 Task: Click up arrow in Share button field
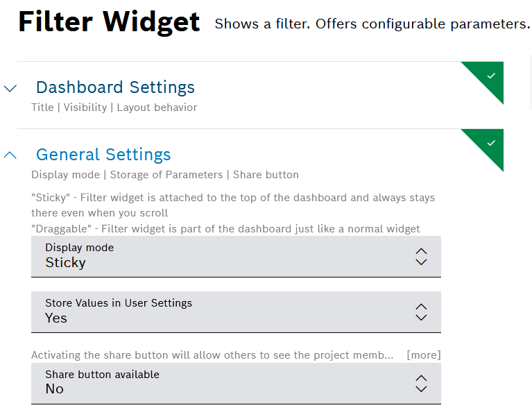pos(421,377)
